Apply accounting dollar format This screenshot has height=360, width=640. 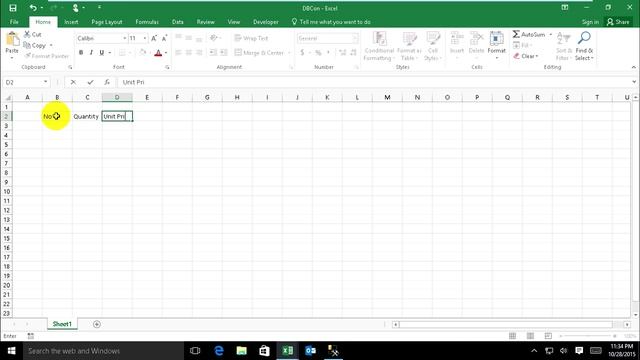pos(302,53)
